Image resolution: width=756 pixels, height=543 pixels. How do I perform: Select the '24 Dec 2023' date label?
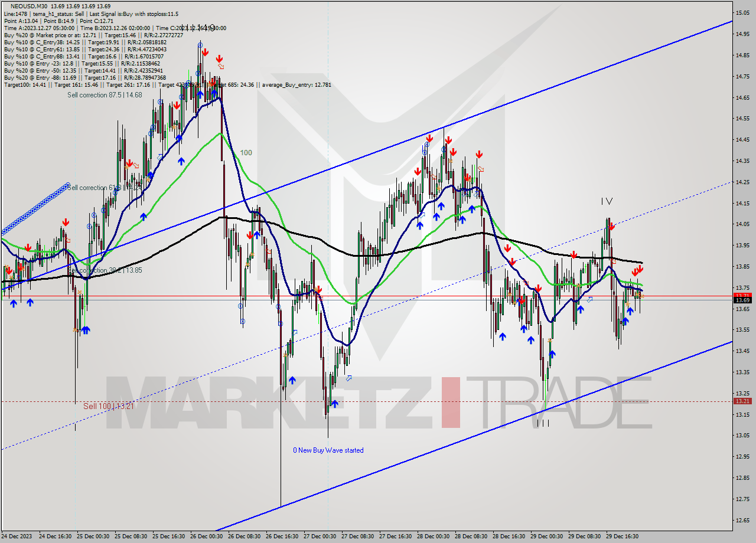[x=16, y=537]
